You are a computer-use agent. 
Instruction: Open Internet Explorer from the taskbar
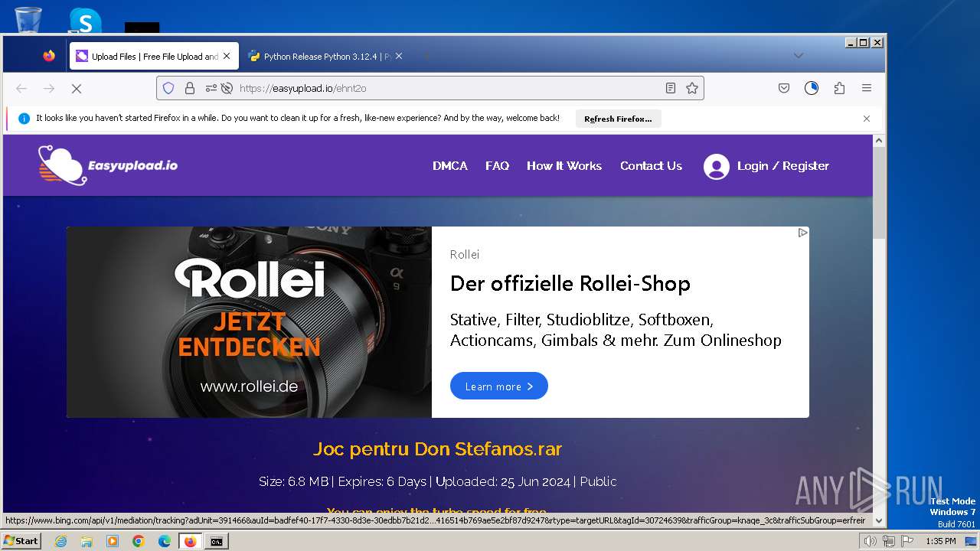click(60, 541)
